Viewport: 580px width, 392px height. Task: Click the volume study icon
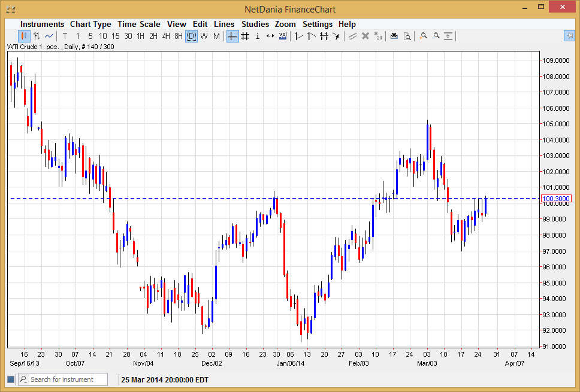pos(283,36)
